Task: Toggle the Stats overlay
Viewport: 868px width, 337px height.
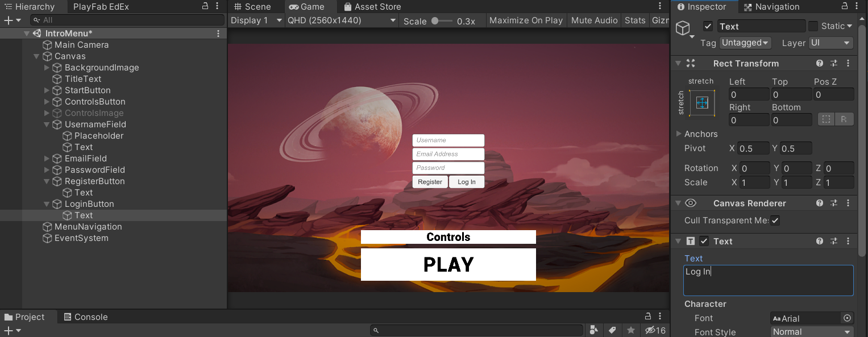Action: 635,20
